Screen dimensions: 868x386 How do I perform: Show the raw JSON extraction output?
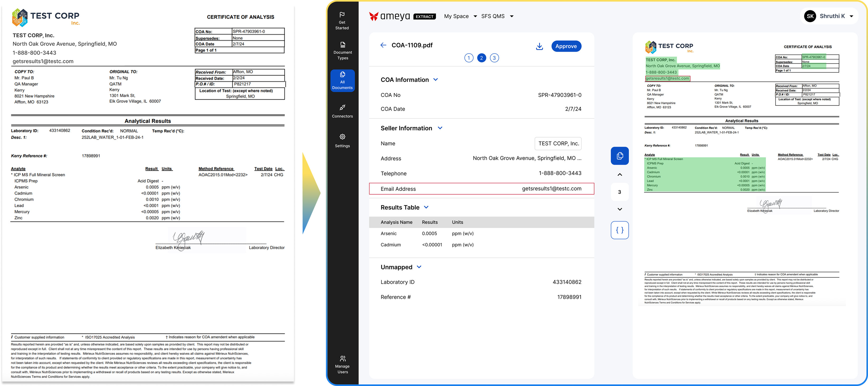click(x=619, y=230)
